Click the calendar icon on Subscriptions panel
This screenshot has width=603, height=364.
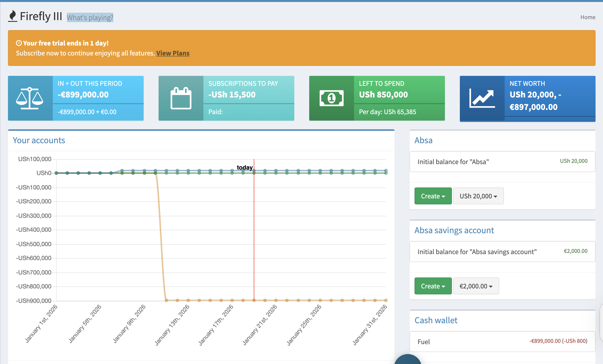tap(181, 98)
